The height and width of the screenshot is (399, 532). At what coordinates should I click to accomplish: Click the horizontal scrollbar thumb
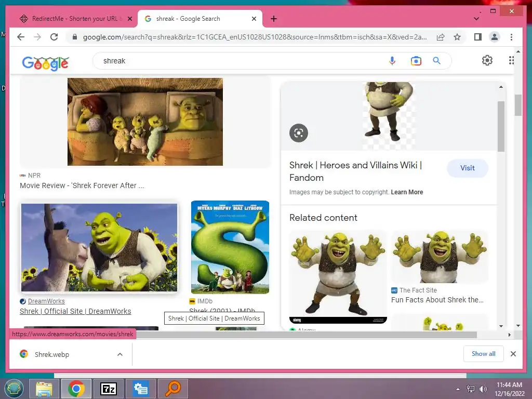(307, 335)
